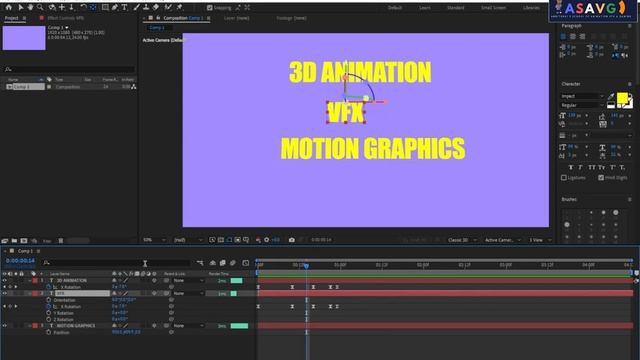Screen dimensions: 640x360
Task: Select the Clone Stamp tool
Action: [146, 7]
